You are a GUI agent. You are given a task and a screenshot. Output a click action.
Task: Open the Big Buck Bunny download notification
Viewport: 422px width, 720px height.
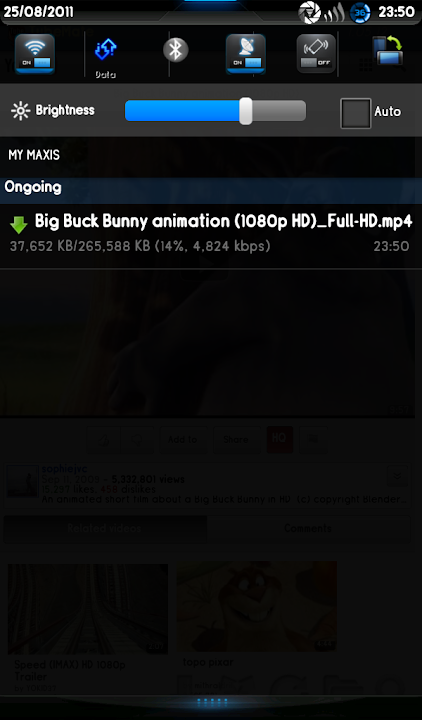pyautogui.click(x=211, y=234)
